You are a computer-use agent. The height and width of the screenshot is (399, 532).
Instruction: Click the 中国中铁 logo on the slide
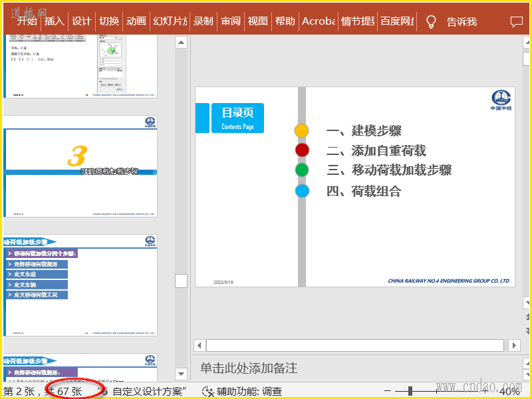pos(501,100)
